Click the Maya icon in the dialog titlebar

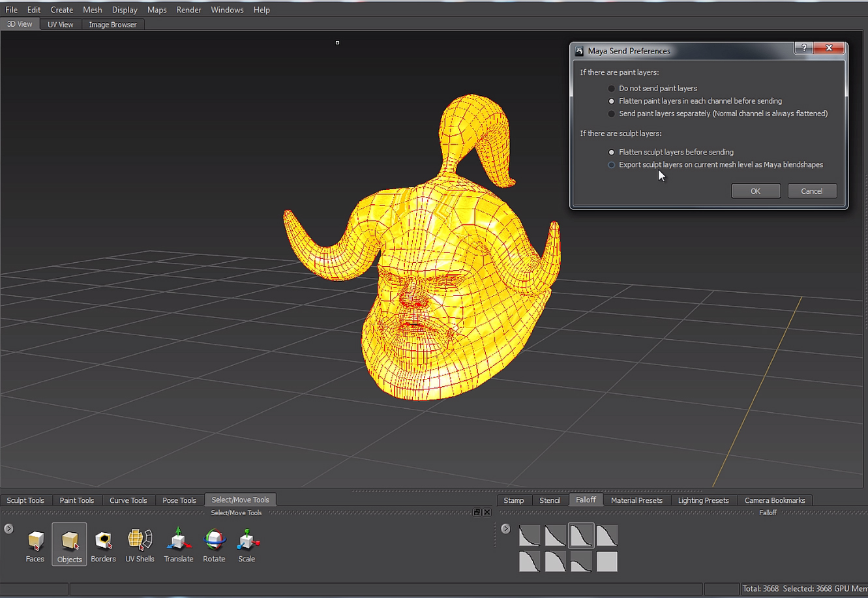[578, 50]
